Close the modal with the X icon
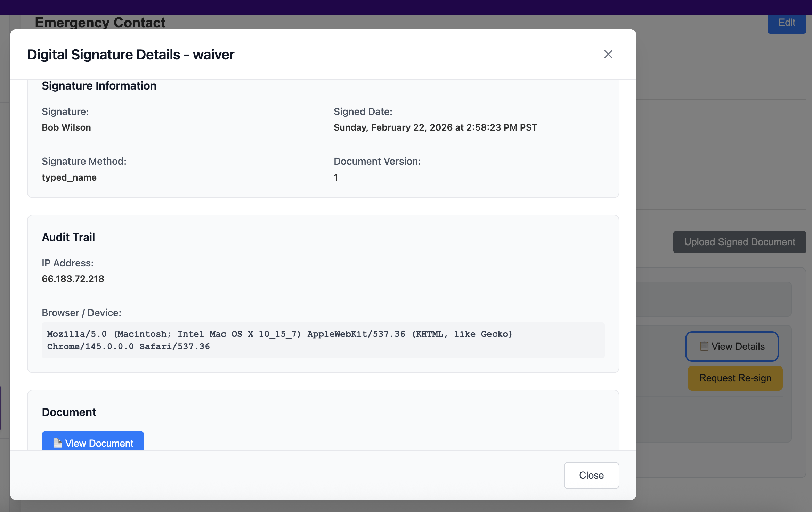812x512 pixels. point(608,54)
